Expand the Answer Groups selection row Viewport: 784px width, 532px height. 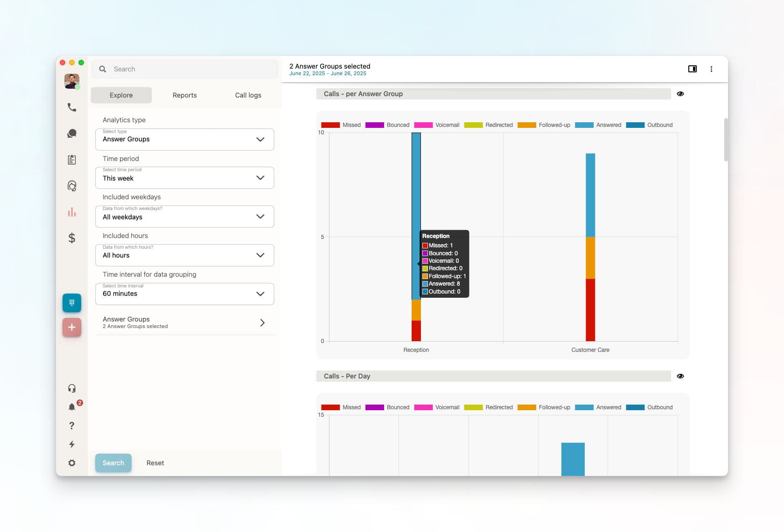(185, 322)
